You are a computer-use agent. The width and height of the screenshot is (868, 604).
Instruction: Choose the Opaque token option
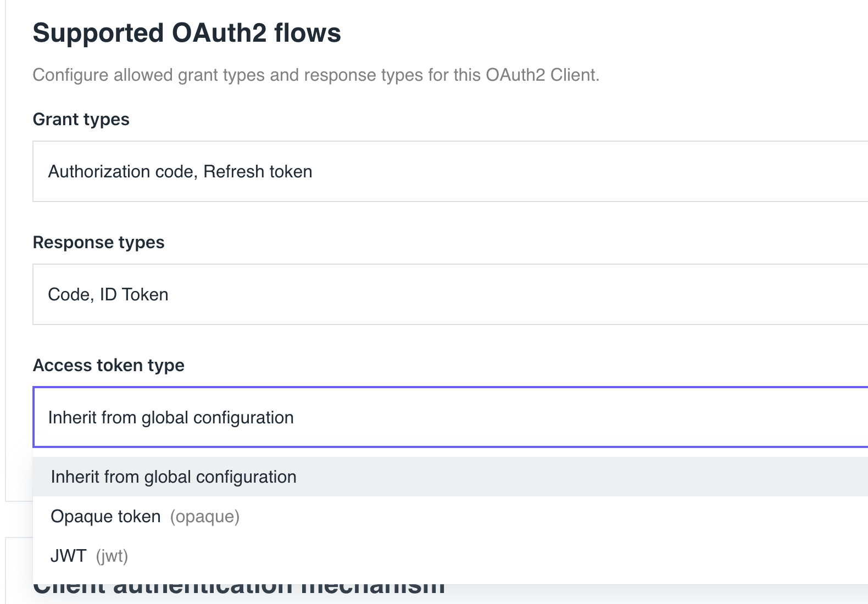450,516
